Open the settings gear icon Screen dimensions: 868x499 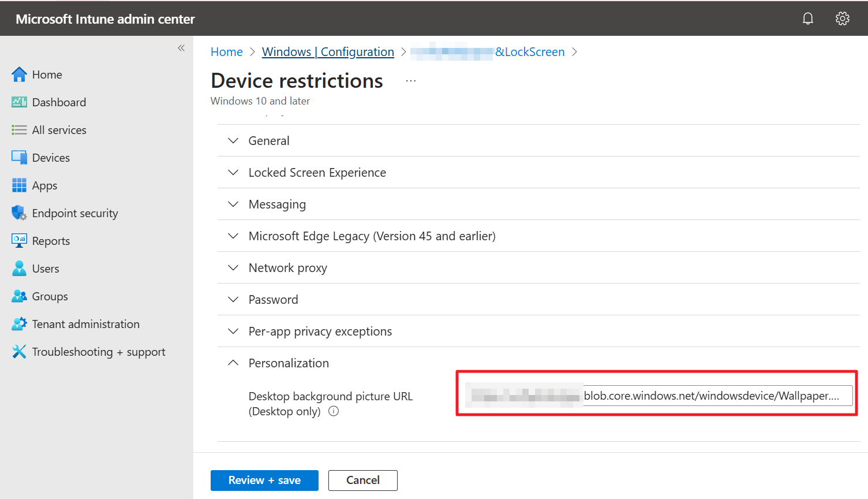tap(843, 18)
